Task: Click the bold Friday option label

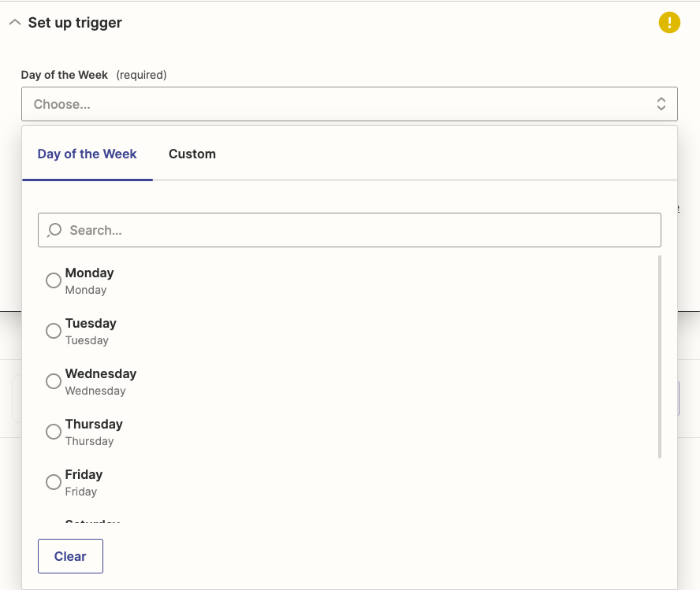Action: (x=84, y=474)
